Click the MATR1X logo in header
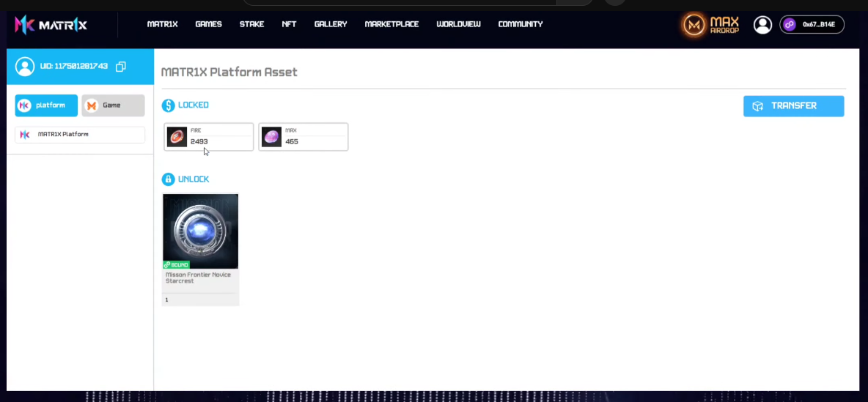This screenshot has height=402, width=868. [x=51, y=25]
